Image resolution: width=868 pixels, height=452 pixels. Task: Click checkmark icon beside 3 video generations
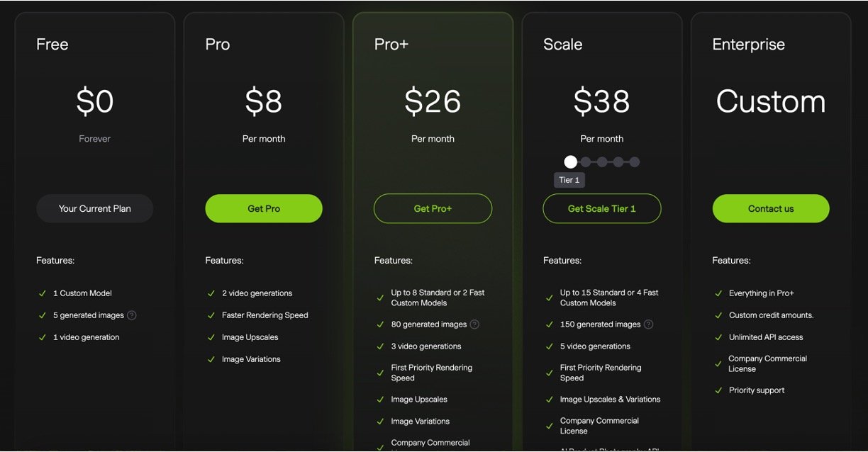click(x=381, y=346)
